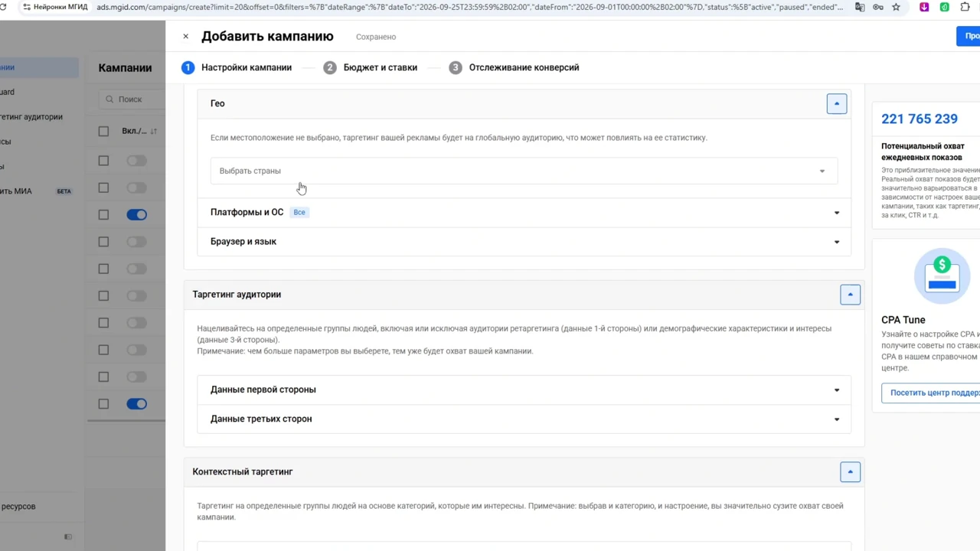Click the Поиск search field in Кампании
This screenshot has width=980, height=551.
(132, 99)
